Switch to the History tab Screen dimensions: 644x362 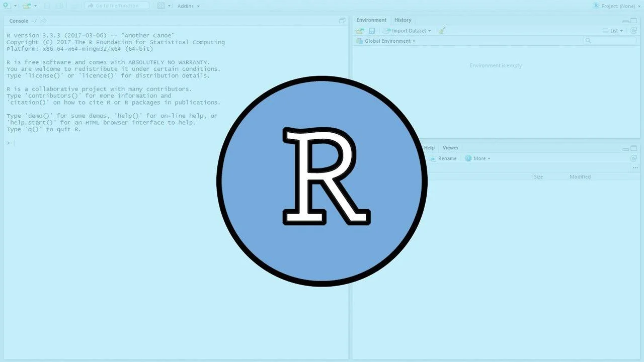[403, 20]
